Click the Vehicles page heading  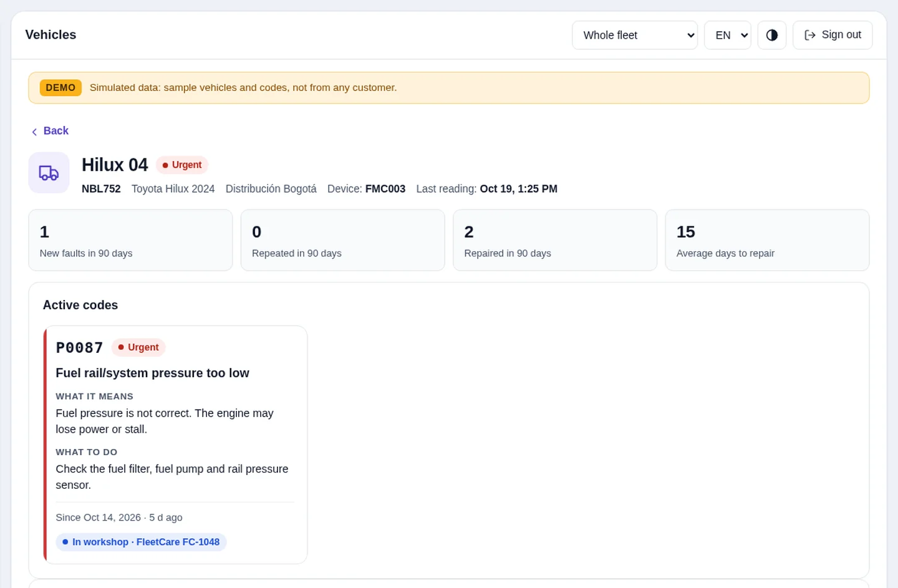click(51, 35)
